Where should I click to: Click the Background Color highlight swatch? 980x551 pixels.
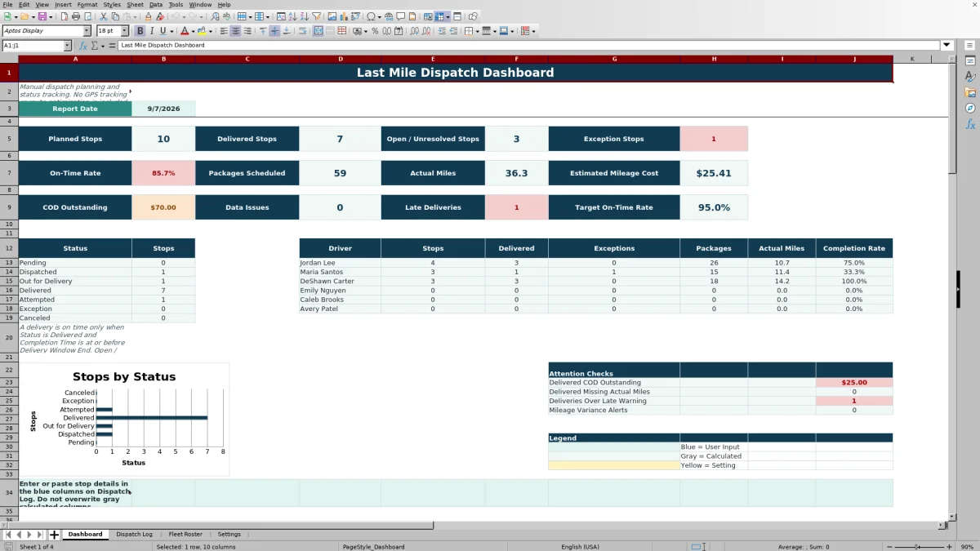(202, 31)
